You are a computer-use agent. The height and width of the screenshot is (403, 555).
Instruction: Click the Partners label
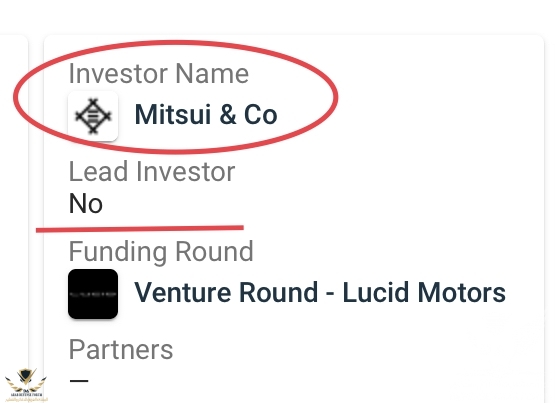121,350
